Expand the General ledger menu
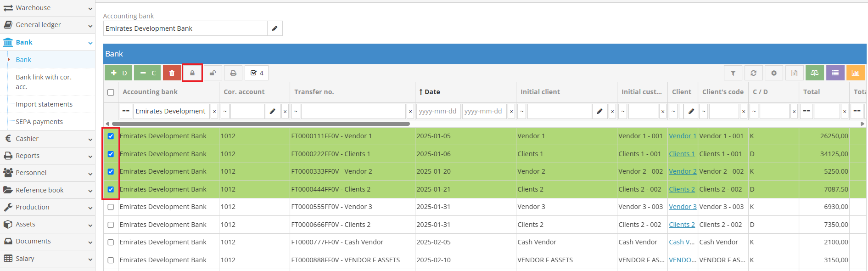 (x=47, y=25)
